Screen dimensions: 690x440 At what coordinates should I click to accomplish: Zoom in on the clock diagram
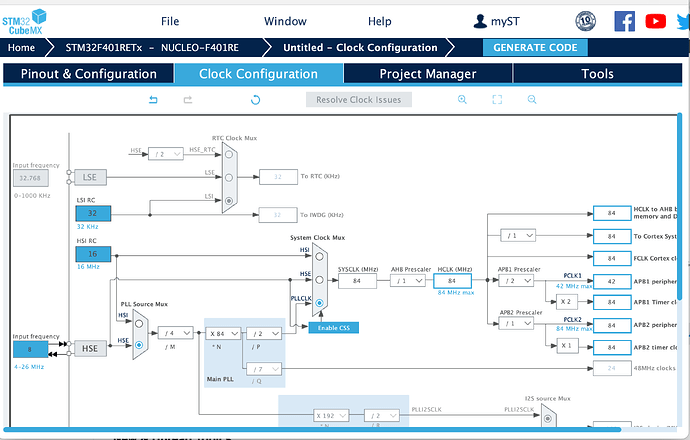point(462,99)
